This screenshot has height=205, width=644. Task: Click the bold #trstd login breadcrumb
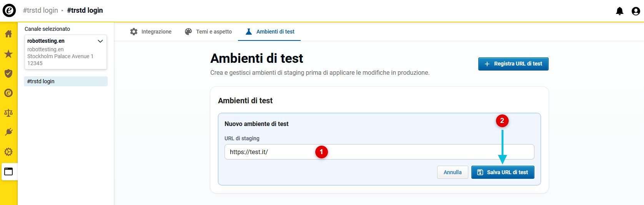[85, 10]
